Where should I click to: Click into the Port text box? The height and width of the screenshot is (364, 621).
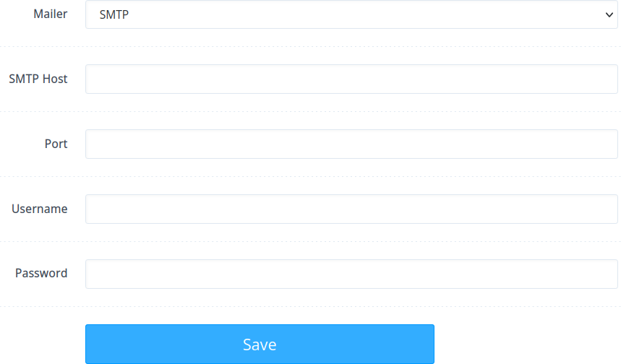pyautogui.click(x=351, y=144)
